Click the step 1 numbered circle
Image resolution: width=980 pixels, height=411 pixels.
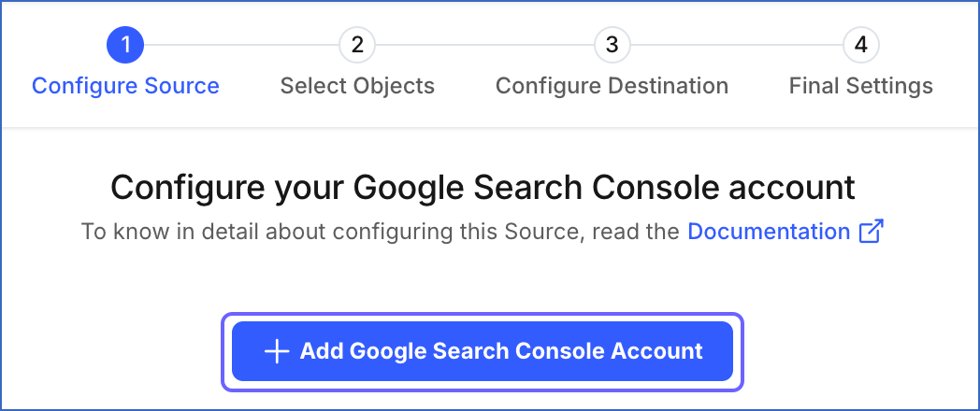(125, 44)
